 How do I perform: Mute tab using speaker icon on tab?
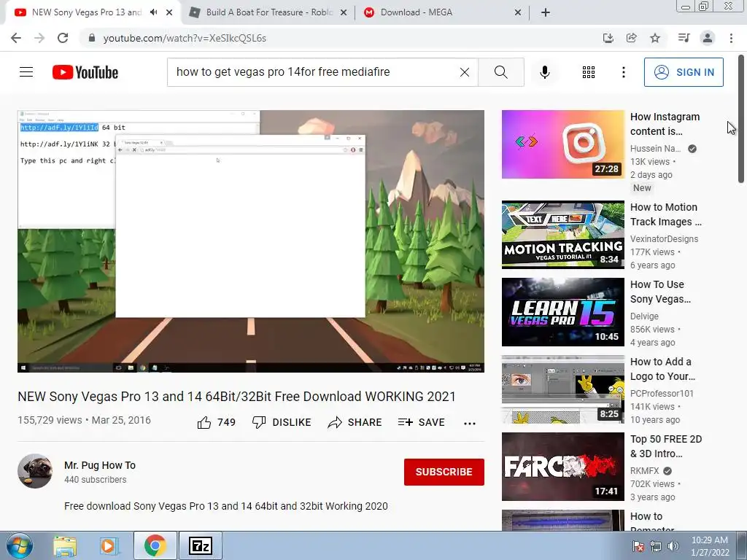tap(153, 12)
